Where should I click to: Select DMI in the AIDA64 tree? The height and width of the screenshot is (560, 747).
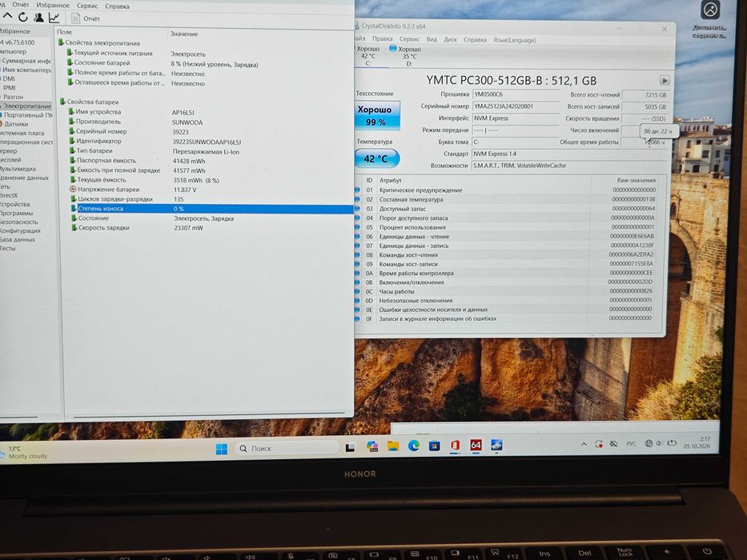(x=9, y=79)
